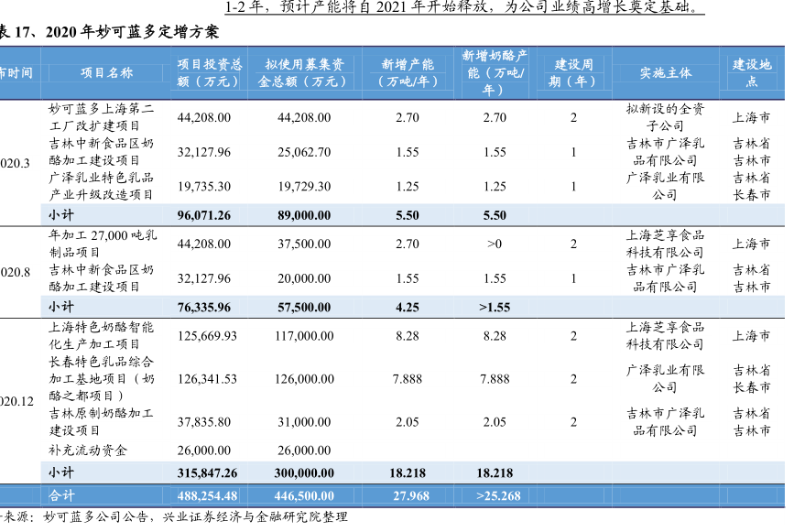The image size is (794, 532).
Task: Click "广泽乳业有限公司" in the 长春特色乳品 row
Action: tap(666, 378)
